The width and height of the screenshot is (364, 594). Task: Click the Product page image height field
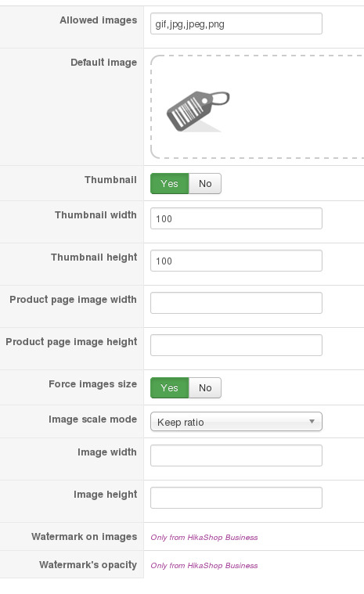(x=236, y=345)
